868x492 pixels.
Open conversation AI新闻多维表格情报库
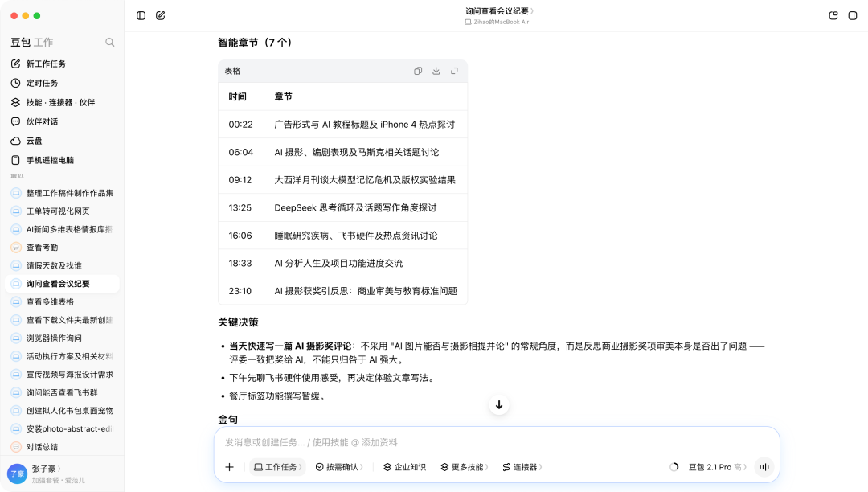click(62, 229)
